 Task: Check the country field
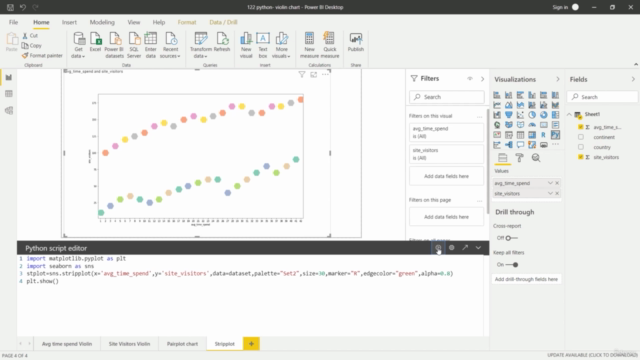(580, 147)
